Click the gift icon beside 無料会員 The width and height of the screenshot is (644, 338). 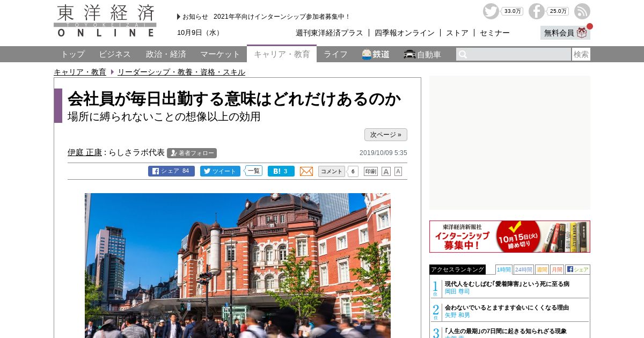click(582, 33)
